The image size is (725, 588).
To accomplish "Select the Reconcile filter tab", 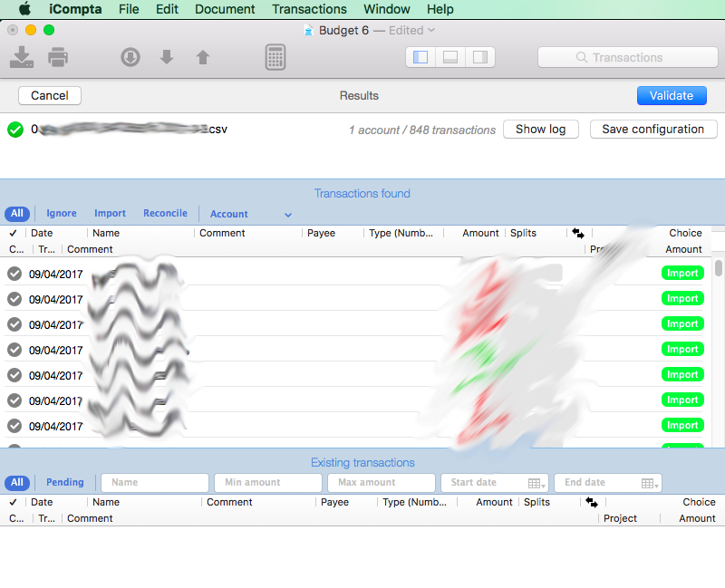I will click(165, 213).
